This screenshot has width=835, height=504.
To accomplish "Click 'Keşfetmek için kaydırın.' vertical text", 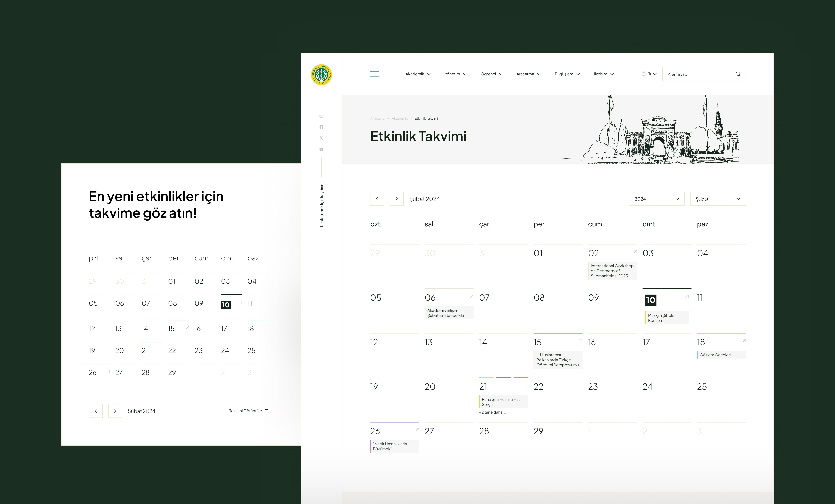I will pyautogui.click(x=322, y=205).
